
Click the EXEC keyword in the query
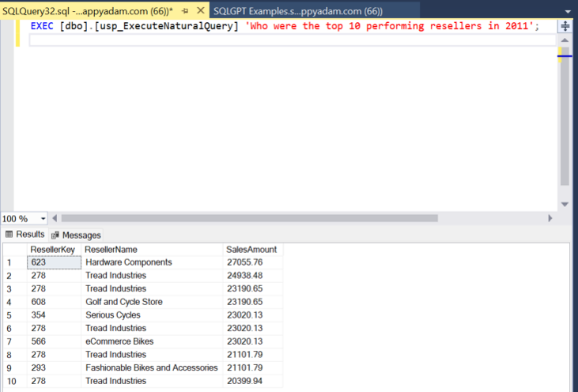(42, 26)
